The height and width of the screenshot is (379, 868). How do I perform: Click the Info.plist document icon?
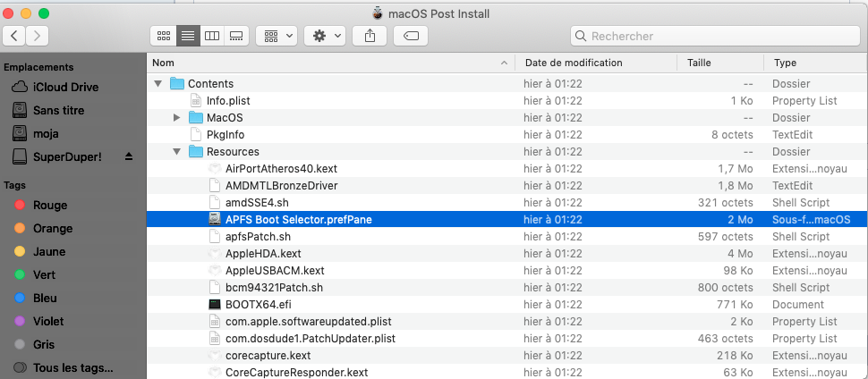click(x=196, y=101)
